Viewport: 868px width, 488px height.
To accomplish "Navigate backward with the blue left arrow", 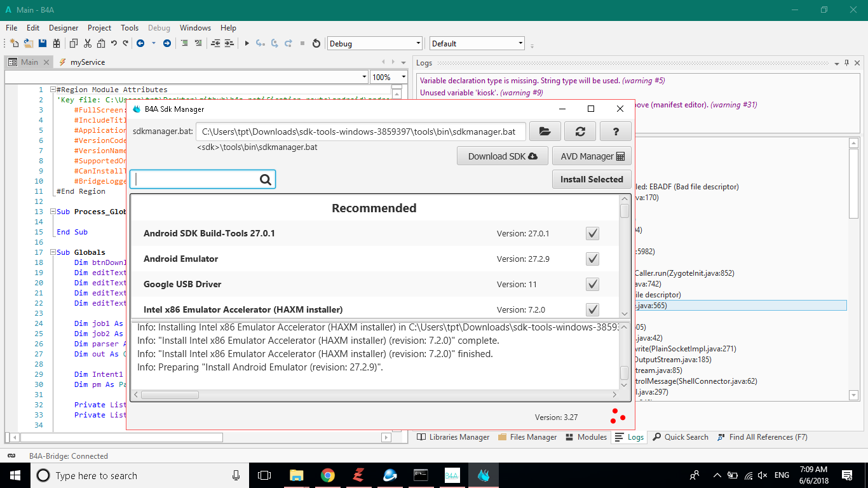I will (140, 43).
